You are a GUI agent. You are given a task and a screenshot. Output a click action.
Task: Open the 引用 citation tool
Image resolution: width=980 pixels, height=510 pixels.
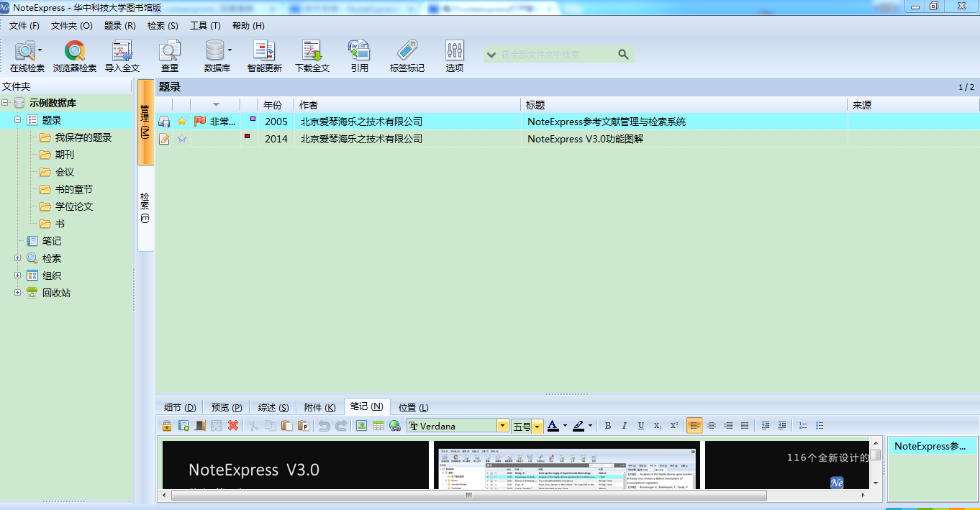359,56
